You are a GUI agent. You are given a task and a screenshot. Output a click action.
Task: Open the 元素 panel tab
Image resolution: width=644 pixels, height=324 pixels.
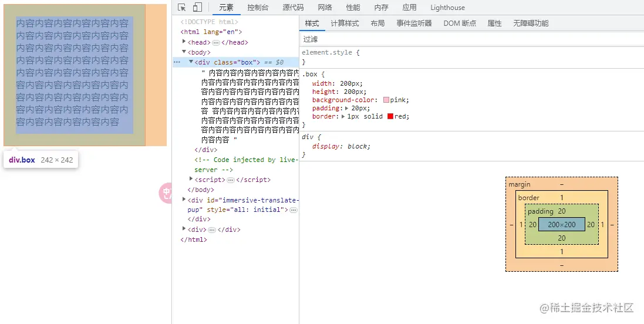tap(226, 8)
